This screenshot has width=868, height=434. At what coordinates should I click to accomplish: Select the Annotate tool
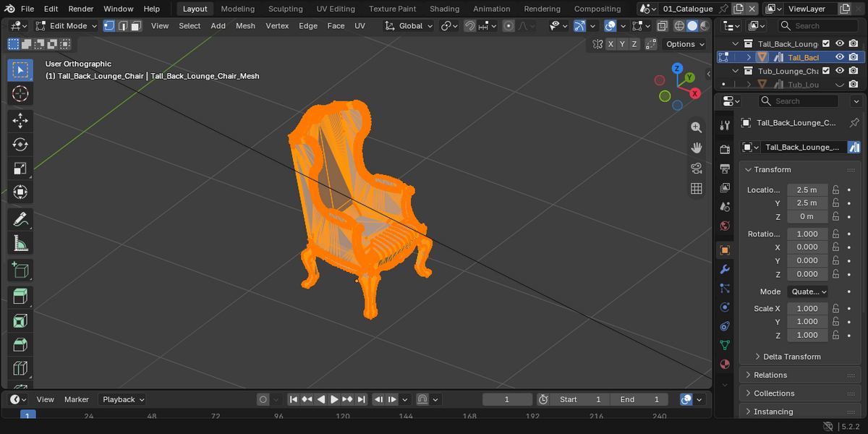(x=20, y=219)
